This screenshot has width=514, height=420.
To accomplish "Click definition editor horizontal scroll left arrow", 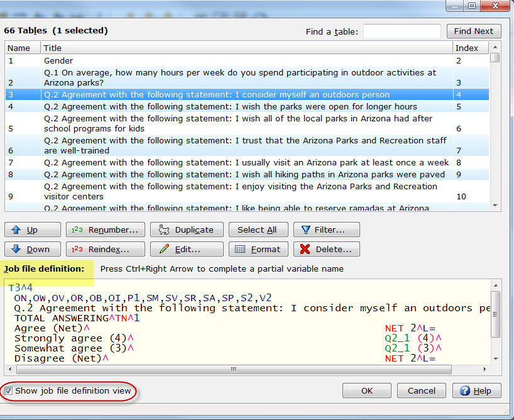I will pos(10,369).
